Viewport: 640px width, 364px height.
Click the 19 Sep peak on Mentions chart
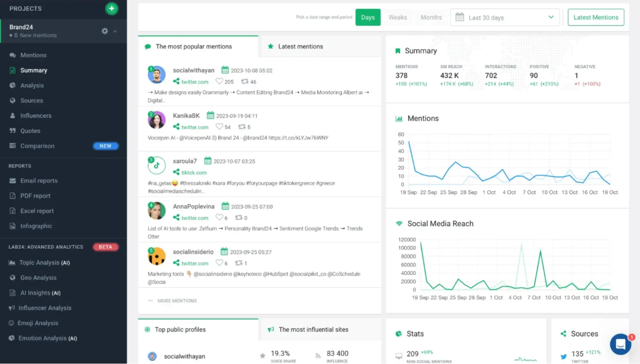(x=409, y=142)
